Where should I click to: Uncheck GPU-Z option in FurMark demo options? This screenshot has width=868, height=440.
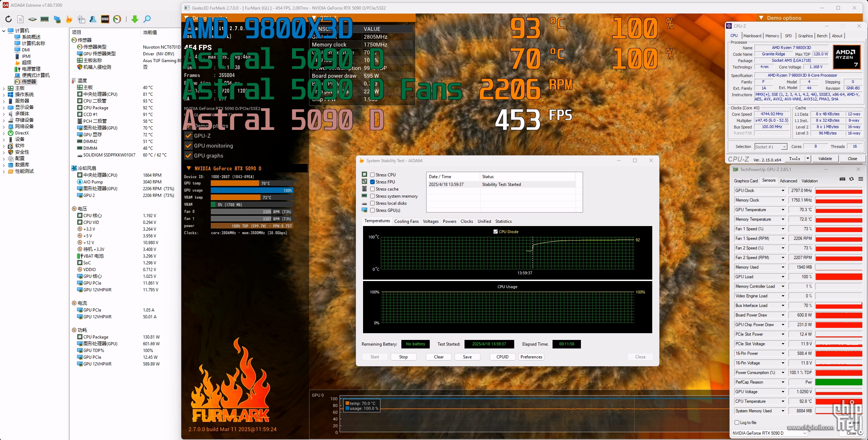(188, 136)
